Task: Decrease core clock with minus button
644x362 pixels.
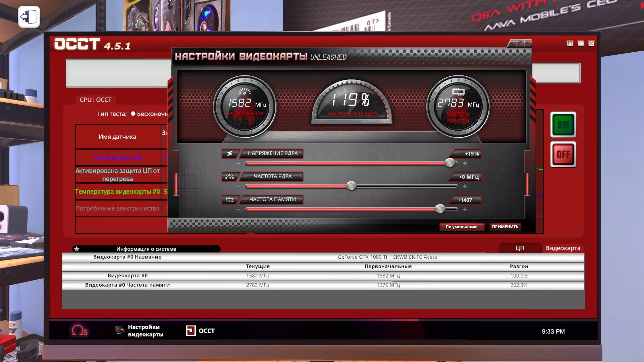Action: (x=238, y=186)
